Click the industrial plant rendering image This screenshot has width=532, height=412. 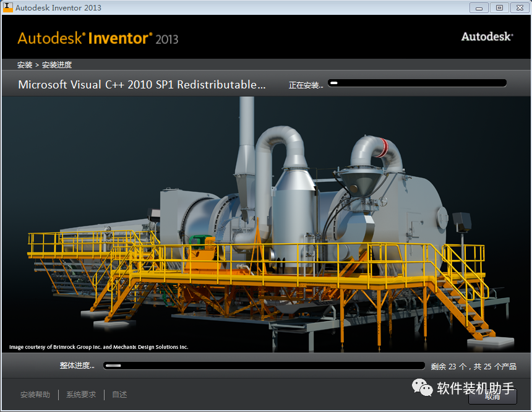[266, 224]
